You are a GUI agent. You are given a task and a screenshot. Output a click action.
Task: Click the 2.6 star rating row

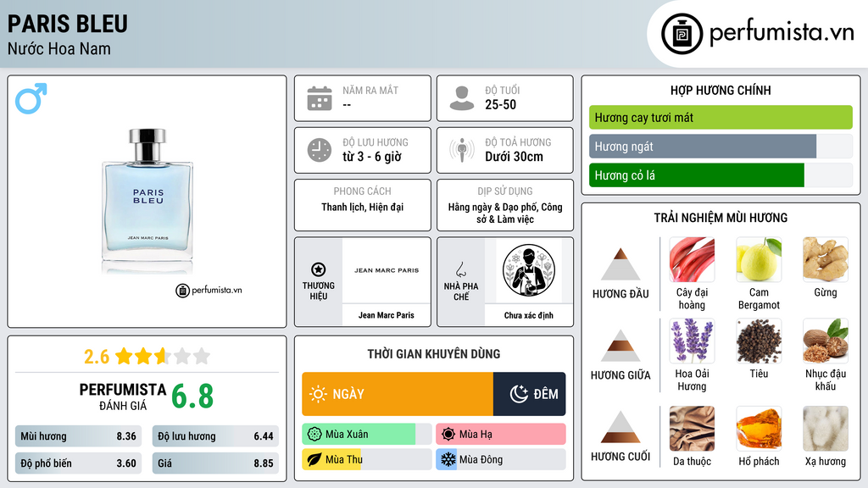(x=147, y=357)
